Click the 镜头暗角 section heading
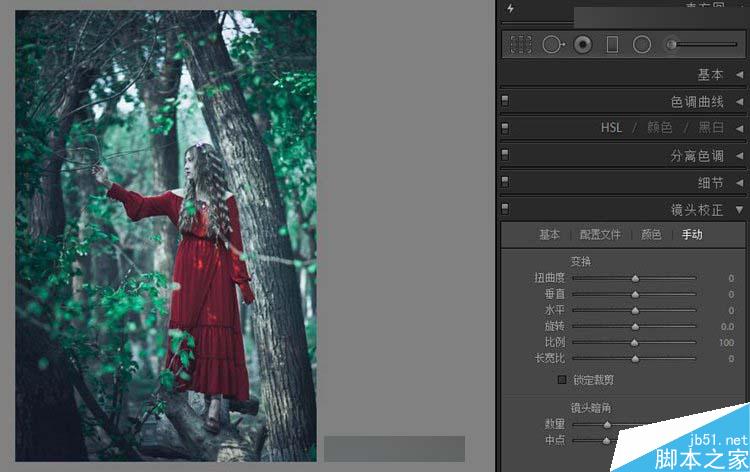The image size is (750, 472). tap(591, 408)
